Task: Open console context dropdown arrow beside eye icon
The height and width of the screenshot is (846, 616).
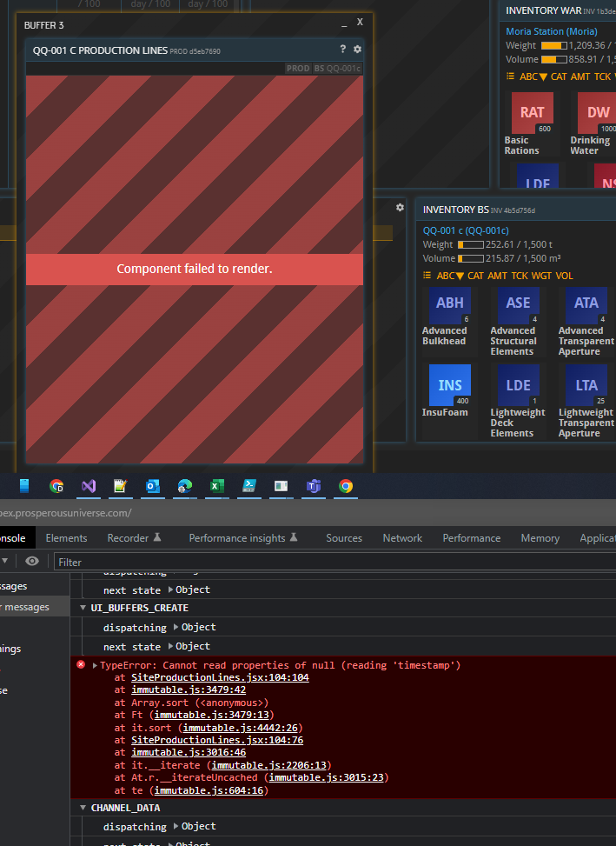Action: [x=5, y=561]
